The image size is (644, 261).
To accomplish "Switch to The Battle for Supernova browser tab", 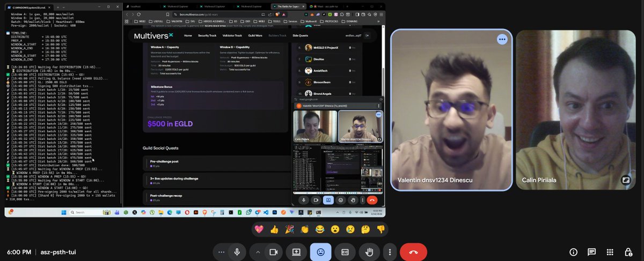I will 288,6.
